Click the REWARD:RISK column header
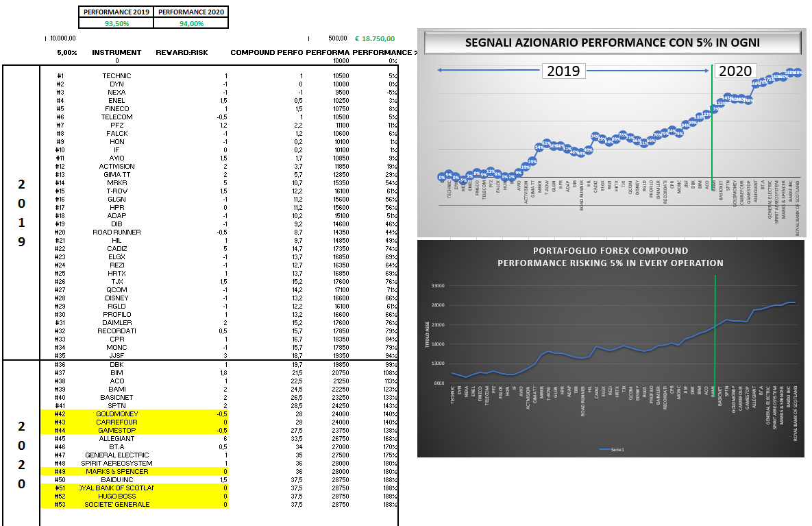Screen dimensions: 812x526 click(182, 52)
